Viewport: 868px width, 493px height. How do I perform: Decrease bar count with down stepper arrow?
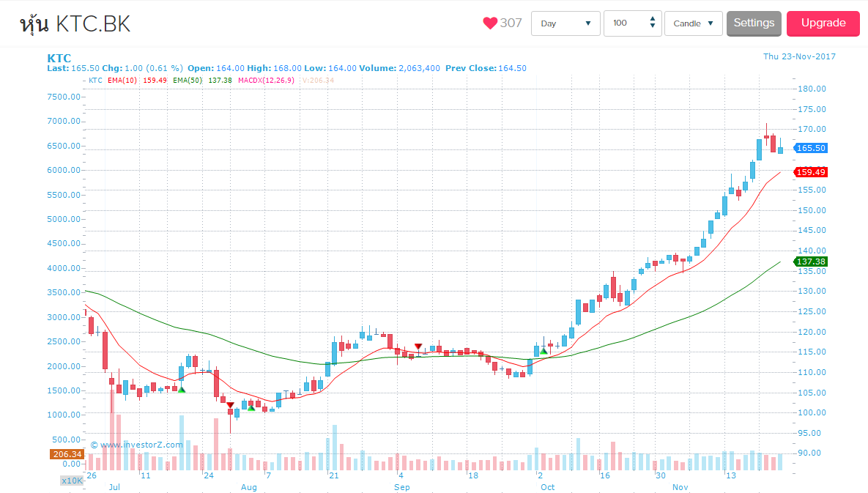(x=653, y=26)
